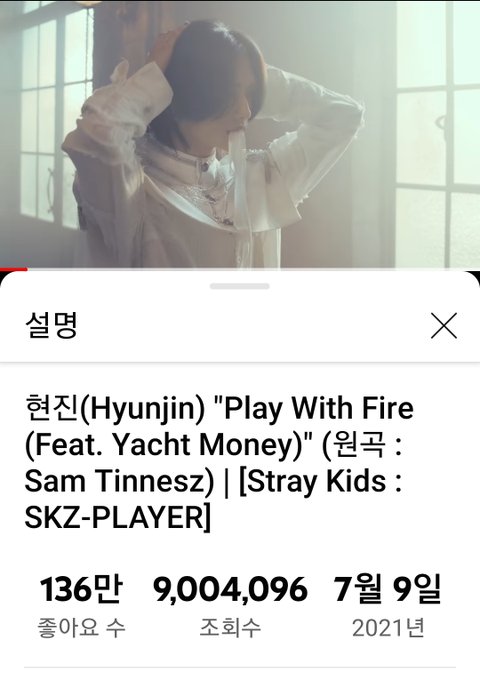Screen dimensions: 480x680
Task: Tap the video player to show controls
Action: [x=240, y=134]
